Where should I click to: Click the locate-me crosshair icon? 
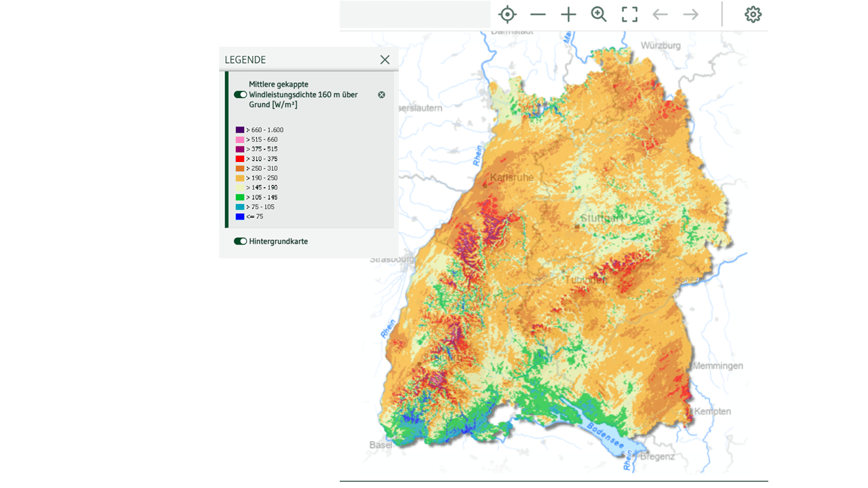(507, 14)
